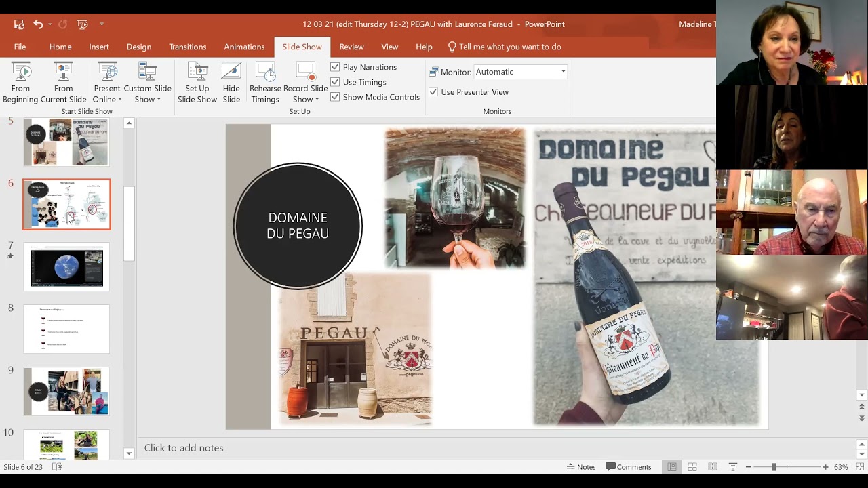Click the zoom slider handle
Image resolution: width=868 pixels, height=488 pixels.
coord(774,467)
